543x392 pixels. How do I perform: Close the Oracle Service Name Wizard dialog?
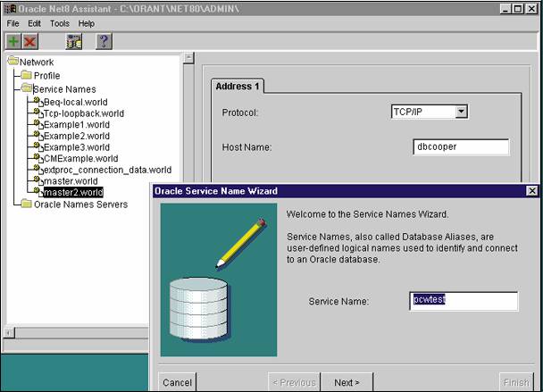532,191
